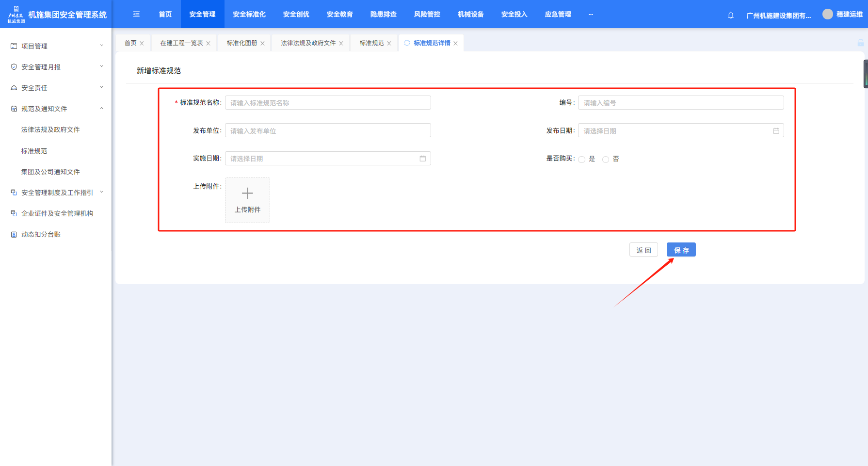
Task: Close the 标准化图册 tab
Action: point(262,43)
